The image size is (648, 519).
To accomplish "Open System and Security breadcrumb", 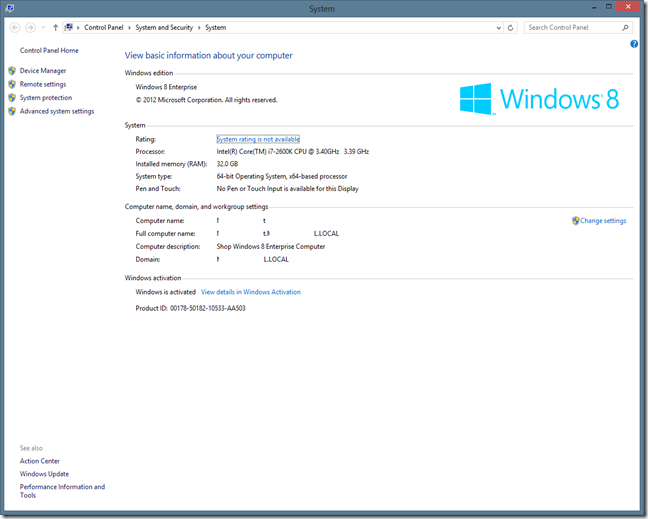I will pos(164,27).
